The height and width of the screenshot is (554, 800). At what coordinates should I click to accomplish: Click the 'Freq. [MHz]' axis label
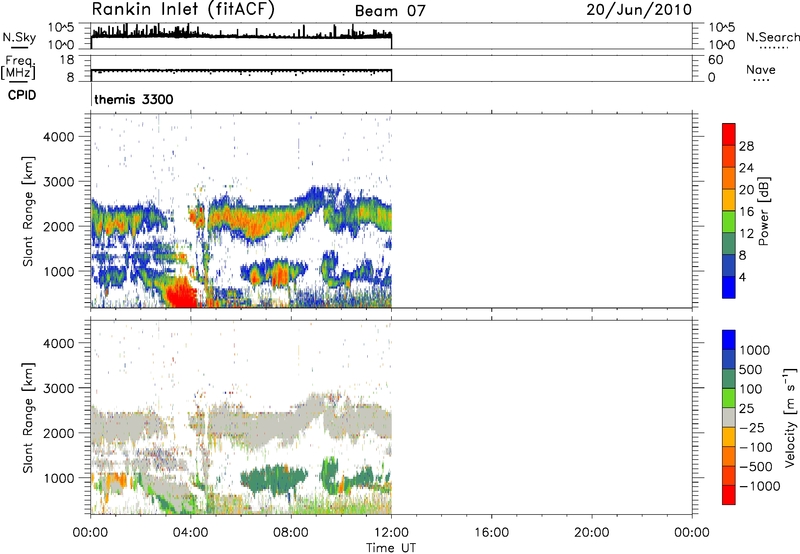pos(19,68)
